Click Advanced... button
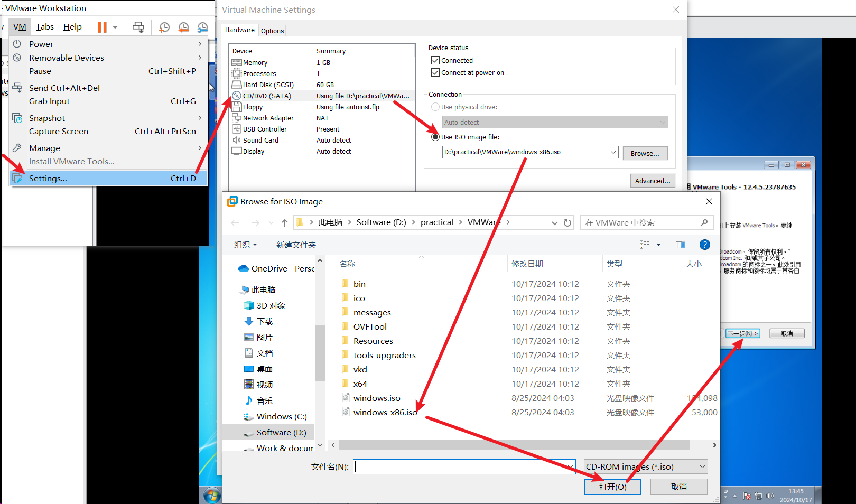This screenshot has height=504, width=856. [x=653, y=181]
